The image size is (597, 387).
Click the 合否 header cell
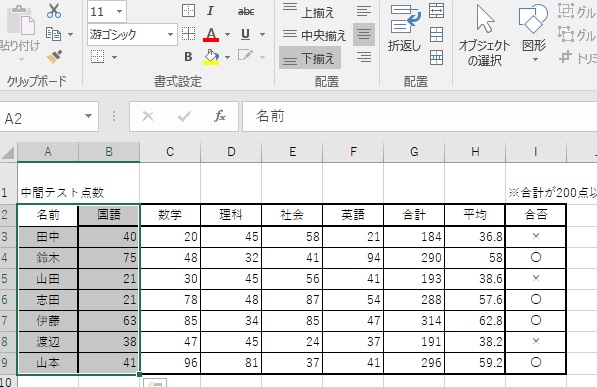click(536, 215)
